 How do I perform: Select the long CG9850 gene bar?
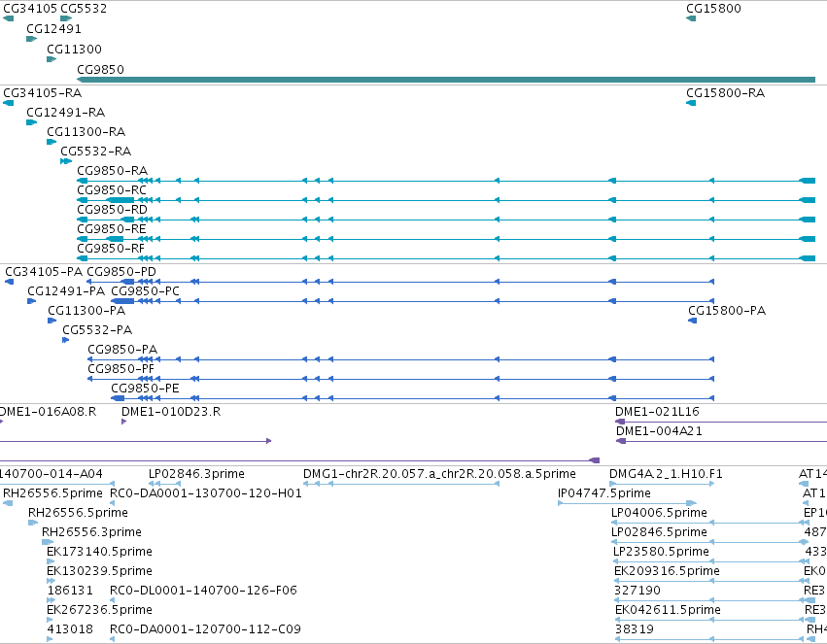[446, 80]
